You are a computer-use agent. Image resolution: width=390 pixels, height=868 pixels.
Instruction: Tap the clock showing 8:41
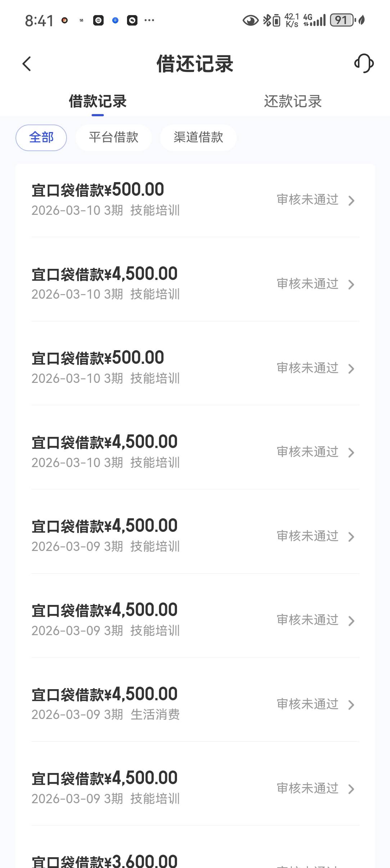(39, 21)
